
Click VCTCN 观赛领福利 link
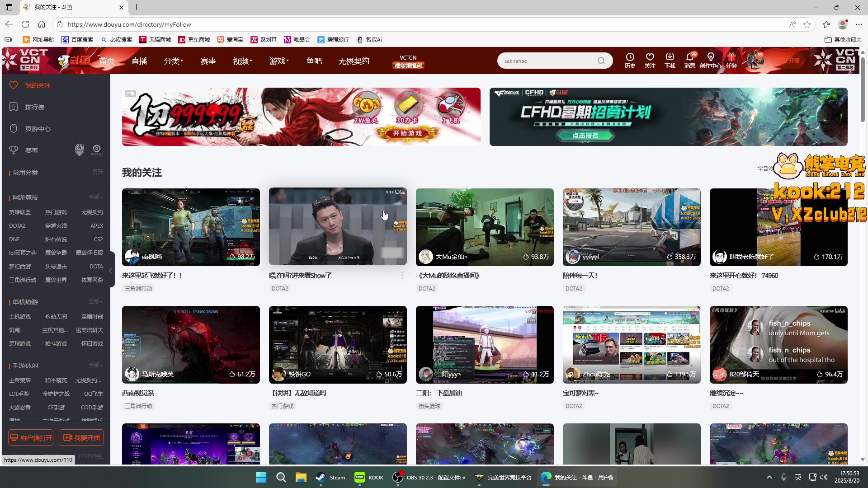[x=408, y=62]
